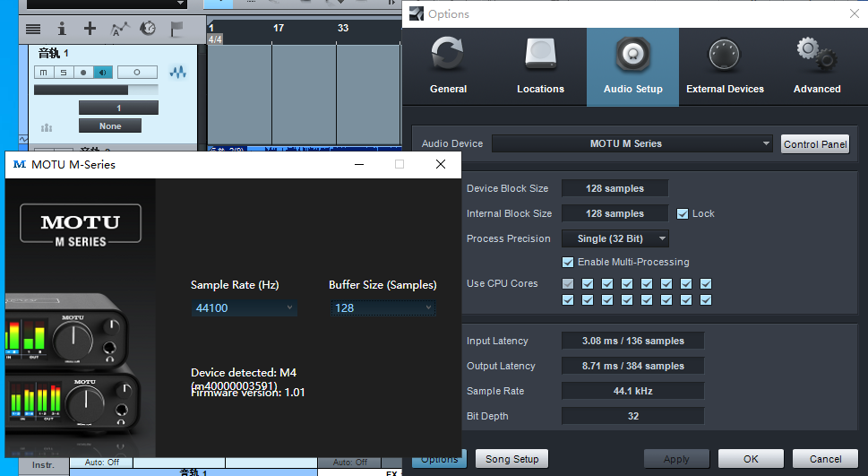Minimize the MOTU M-Series window
The width and height of the screenshot is (868, 476).
[x=359, y=164]
